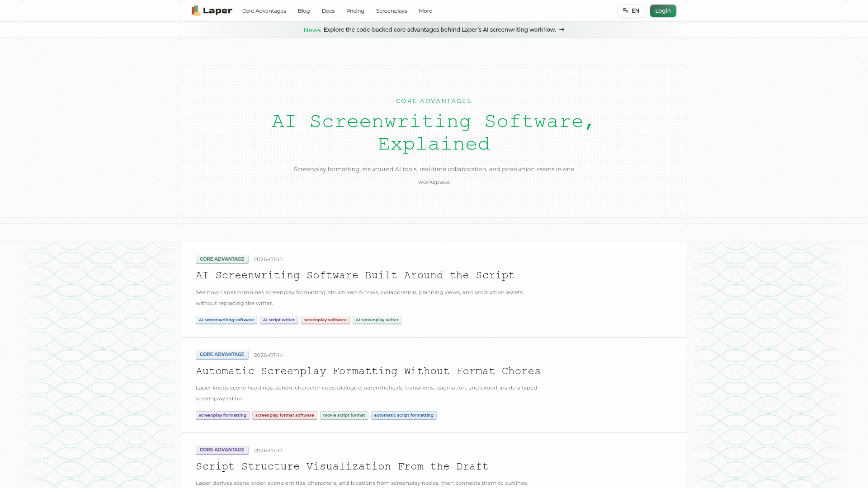This screenshot has width=868, height=488.
Task: Click the description starting 'Laper derives scene order'
Action: 362,483
